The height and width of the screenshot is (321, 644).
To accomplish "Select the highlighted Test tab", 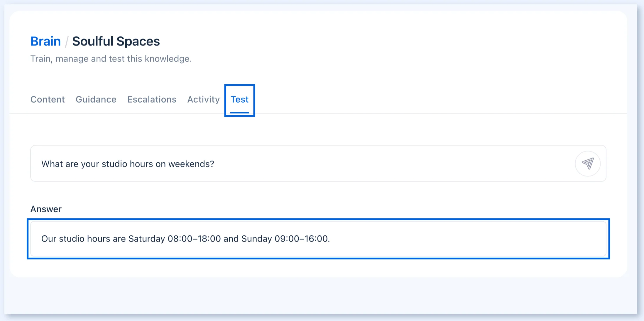I will click(x=239, y=100).
